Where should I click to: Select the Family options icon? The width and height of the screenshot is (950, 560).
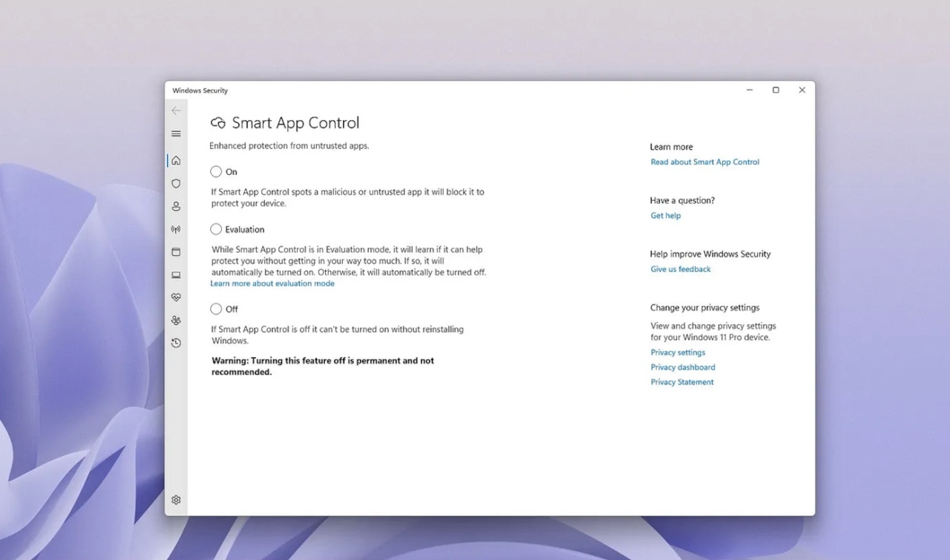point(176,320)
